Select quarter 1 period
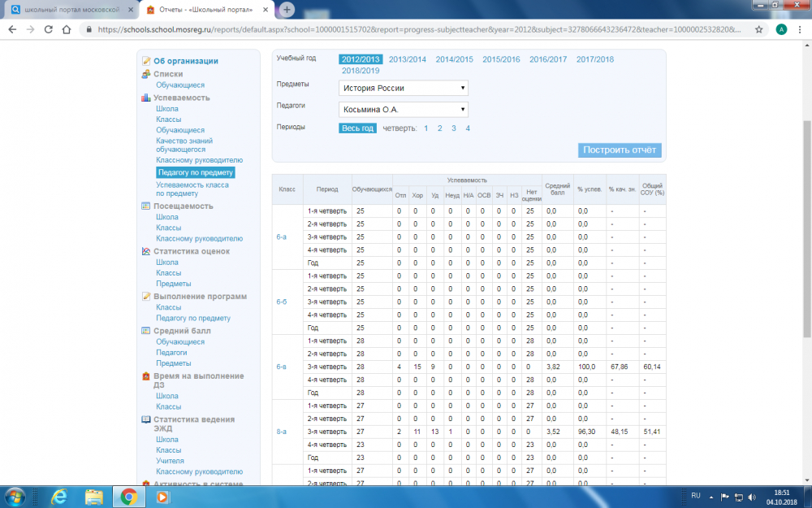Screen dimensions: 812x508 [425, 128]
